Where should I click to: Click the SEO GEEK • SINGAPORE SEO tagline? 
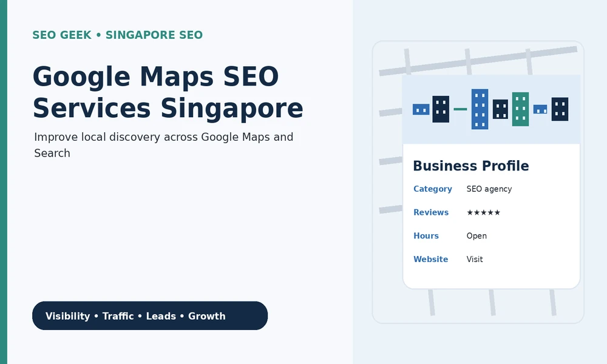(x=117, y=35)
